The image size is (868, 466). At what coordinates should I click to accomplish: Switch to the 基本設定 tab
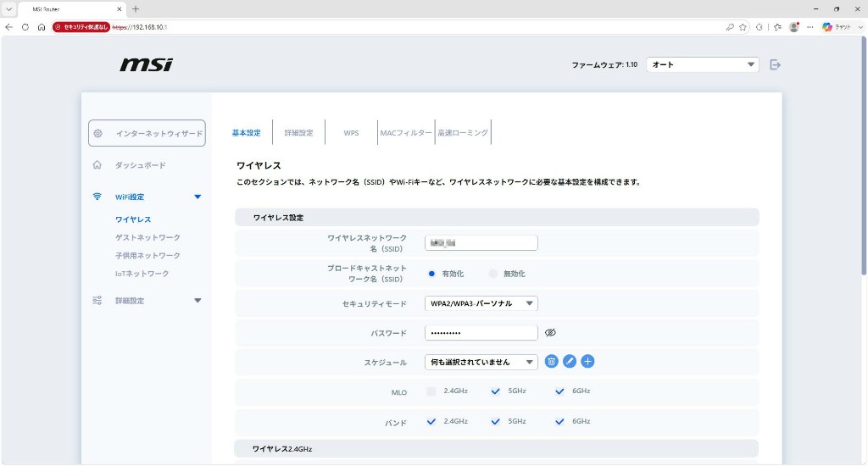coord(247,133)
